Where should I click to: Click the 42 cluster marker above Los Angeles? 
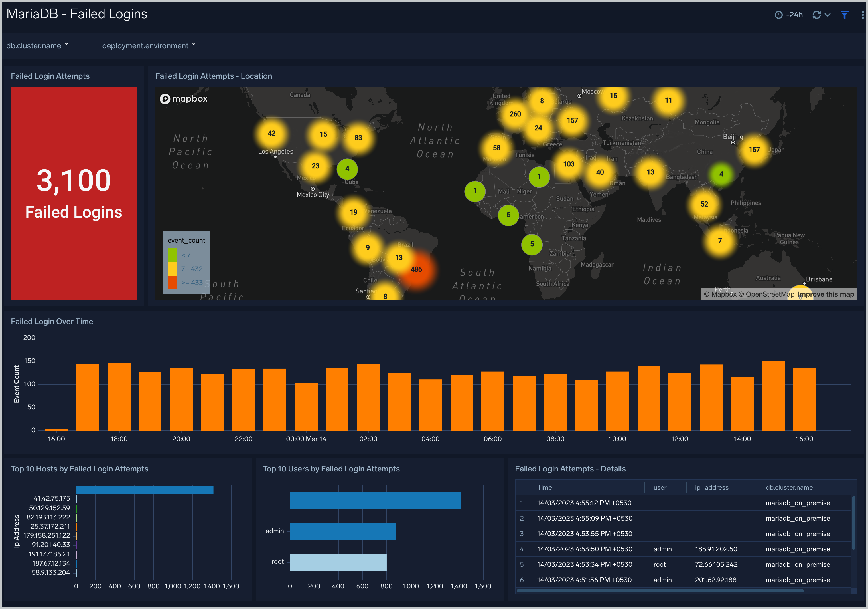pos(271,133)
